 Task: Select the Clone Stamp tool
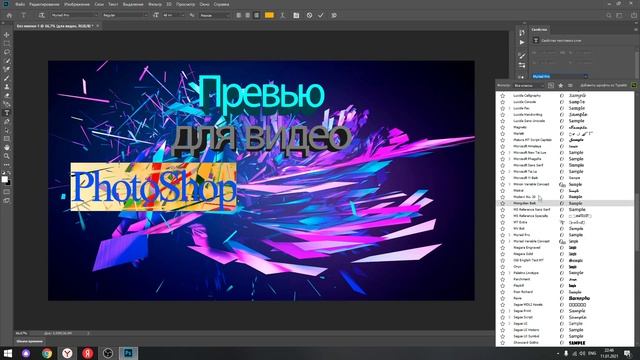tap(7, 87)
